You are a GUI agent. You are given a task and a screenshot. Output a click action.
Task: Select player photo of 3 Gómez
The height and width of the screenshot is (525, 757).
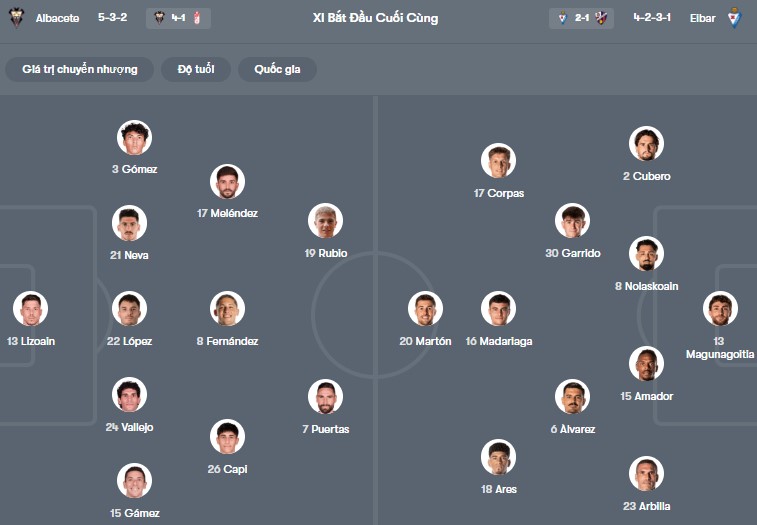coord(134,138)
